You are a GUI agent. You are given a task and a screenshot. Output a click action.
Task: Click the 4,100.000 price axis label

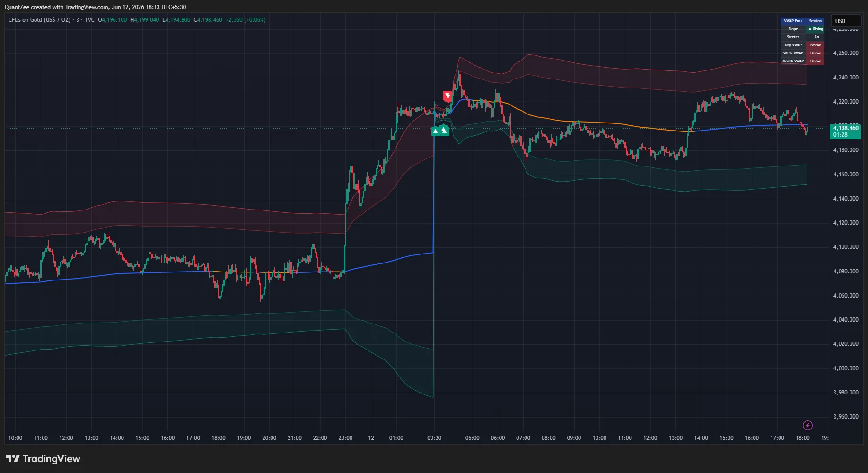[846, 247]
